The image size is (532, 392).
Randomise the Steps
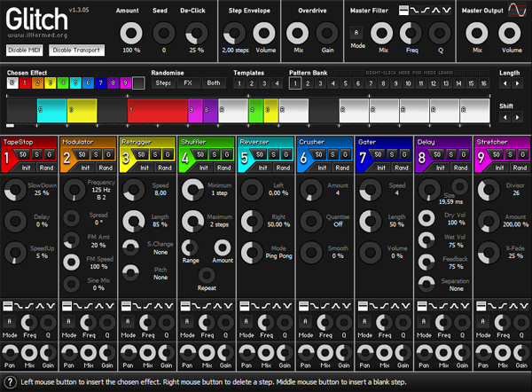[163, 83]
